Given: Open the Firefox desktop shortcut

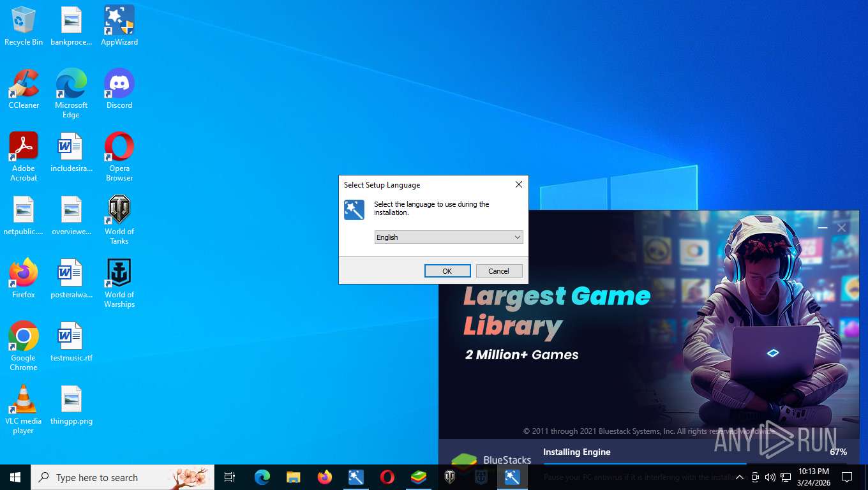Looking at the screenshot, I should point(24,279).
